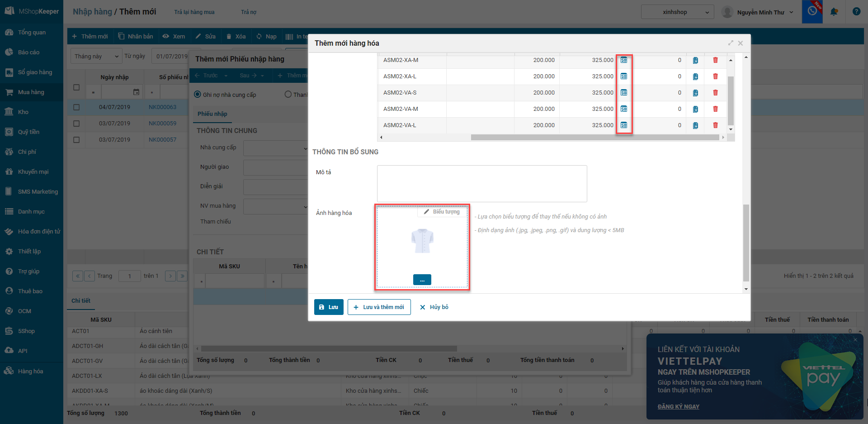This screenshot has width=868, height=424.
Task: Click Hủy bỏ to cancel
Action: coord(434,307)
